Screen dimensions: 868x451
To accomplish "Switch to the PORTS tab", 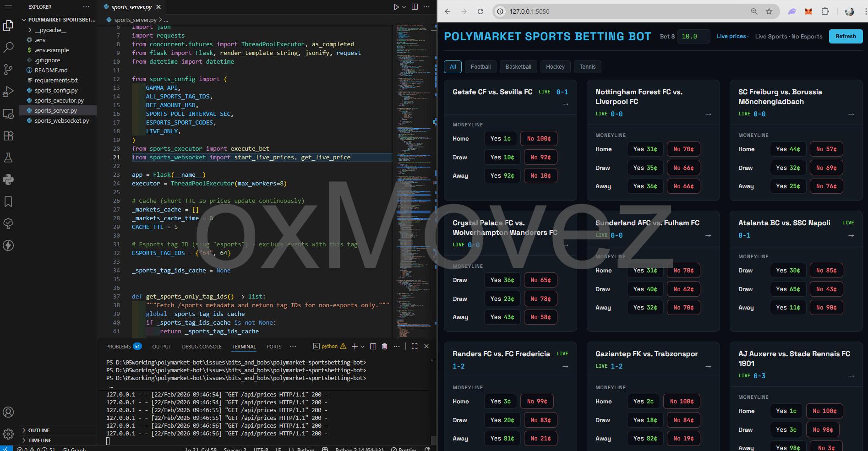I will [274, 347].
